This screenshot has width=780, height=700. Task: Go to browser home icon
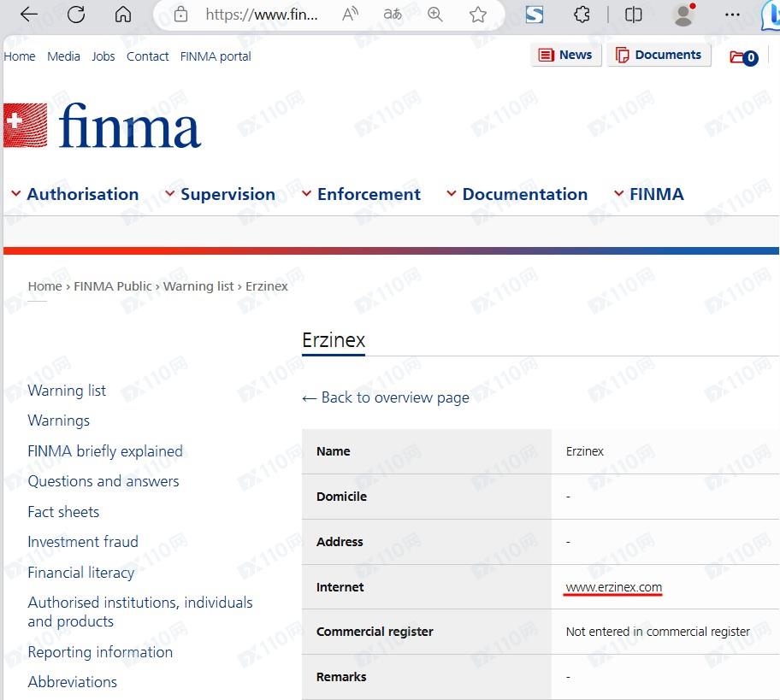point(123,15)
